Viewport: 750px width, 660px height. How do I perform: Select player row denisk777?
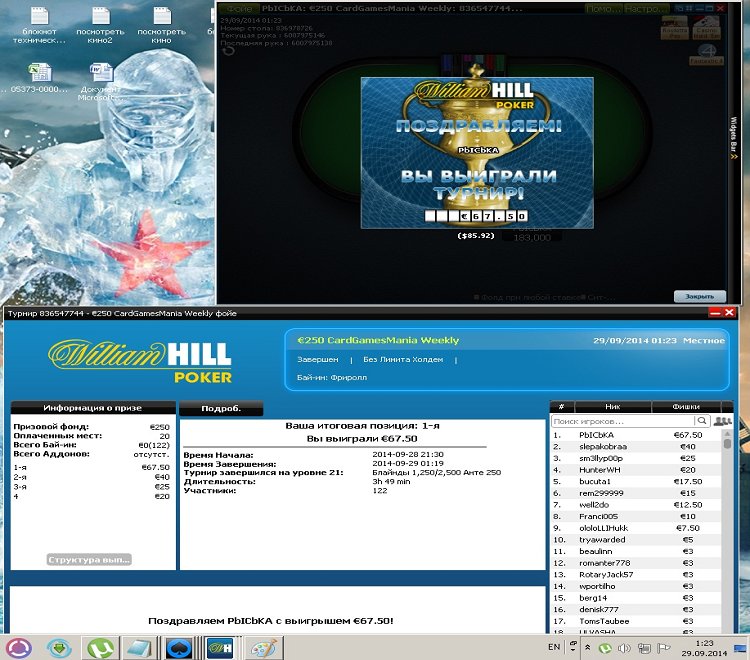pyautogui.click(x=635, y=610)
